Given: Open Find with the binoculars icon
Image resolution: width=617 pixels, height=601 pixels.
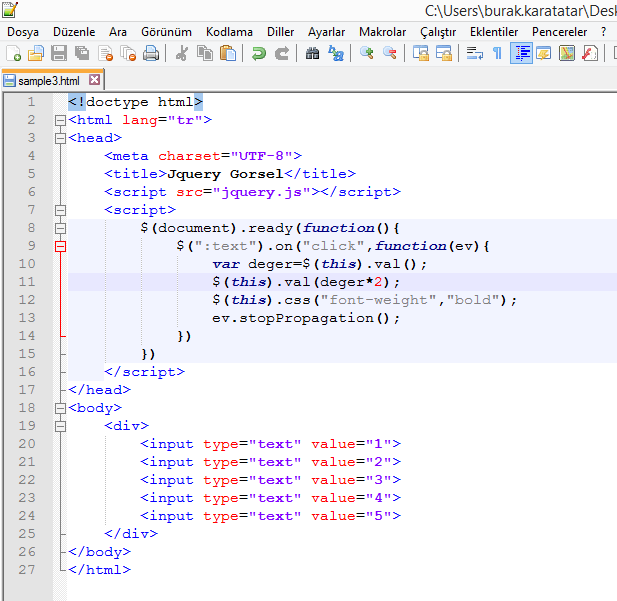Looking at the screenshot, I should click(x=312, y=53).
